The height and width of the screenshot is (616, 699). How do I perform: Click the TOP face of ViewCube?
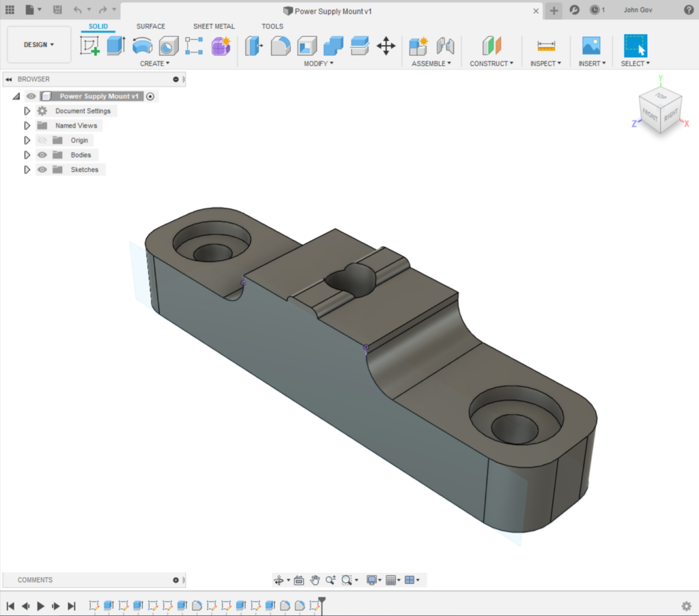pos(661,96)
